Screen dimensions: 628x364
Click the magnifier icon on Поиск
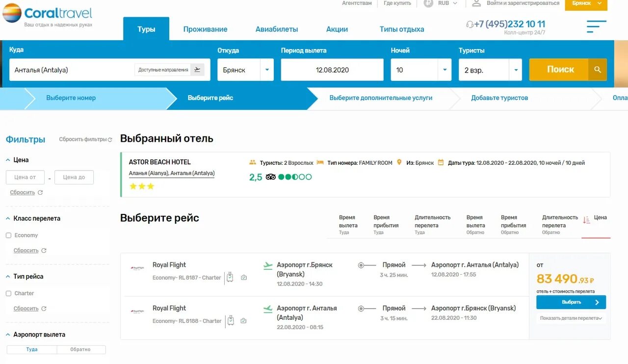pos(598,70)
